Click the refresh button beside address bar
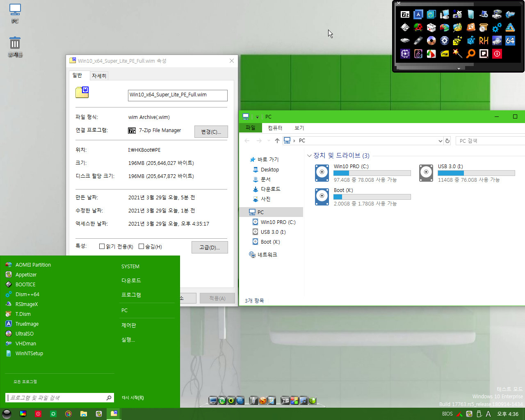The width and height of the screenshot is (525, 420). coord(447,141)
